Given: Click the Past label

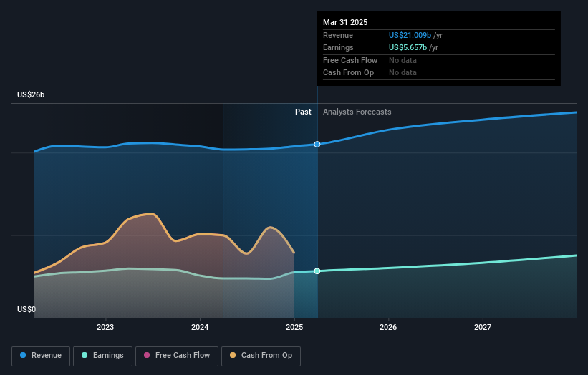Looking at the screenshot, I should point(303,112).
